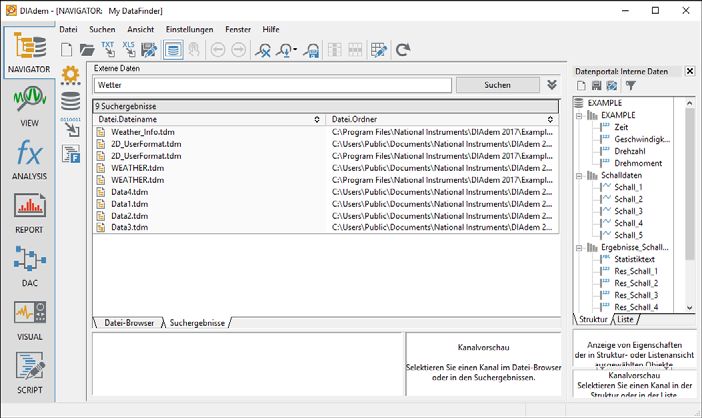The height and width of the screenshot is (418, 702).
Task: Open the REPORT panel
Action: 29,213
